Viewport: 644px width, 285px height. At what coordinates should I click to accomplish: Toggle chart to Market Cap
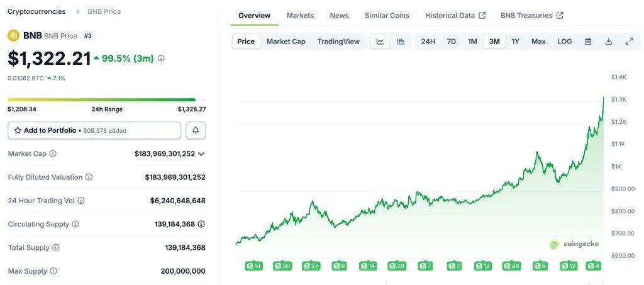[x=286, y=42]
